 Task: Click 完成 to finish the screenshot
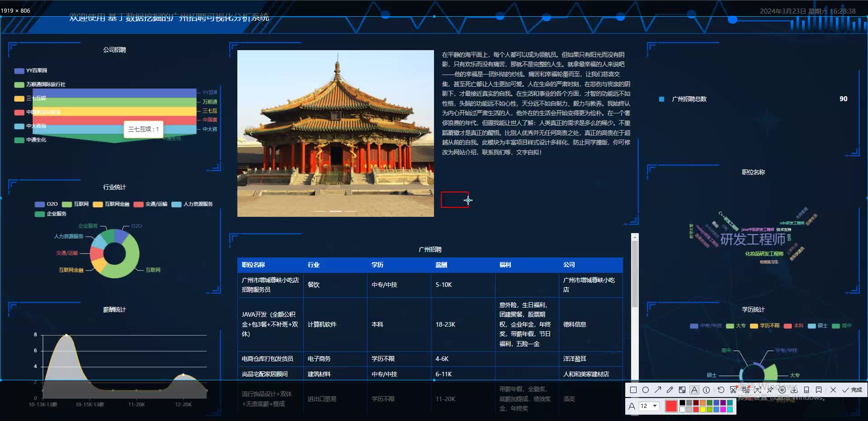[853, 390]
